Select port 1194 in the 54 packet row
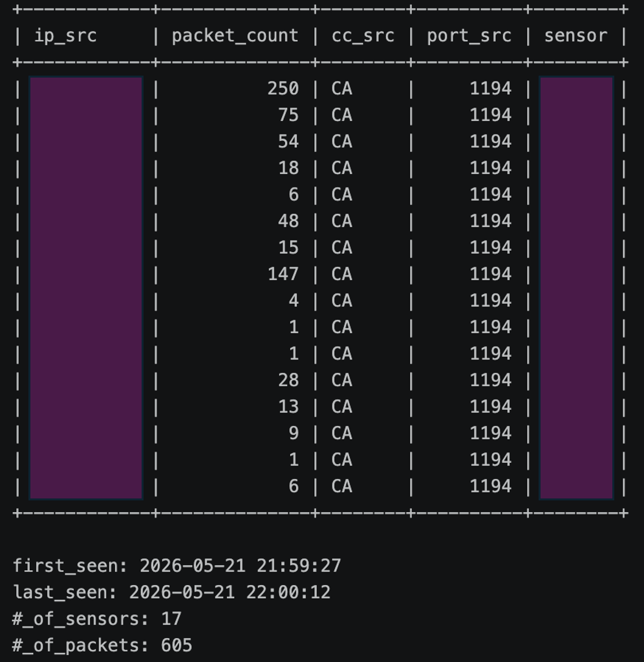 490,142
